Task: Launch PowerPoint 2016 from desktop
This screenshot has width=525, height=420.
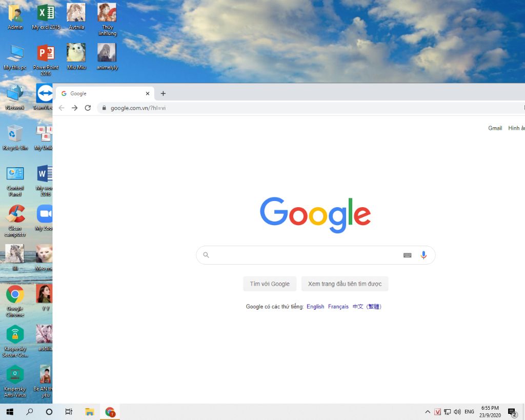Action: click(46, 59)
